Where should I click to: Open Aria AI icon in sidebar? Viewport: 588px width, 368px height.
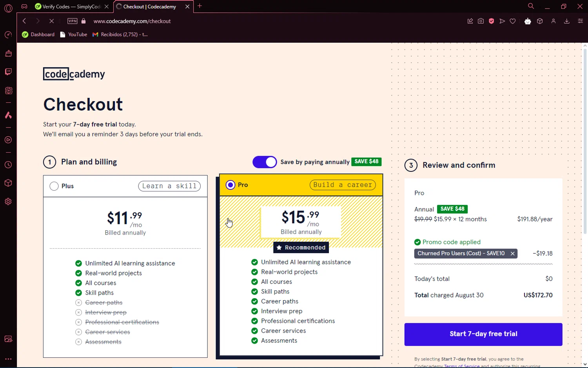point(8,115)
